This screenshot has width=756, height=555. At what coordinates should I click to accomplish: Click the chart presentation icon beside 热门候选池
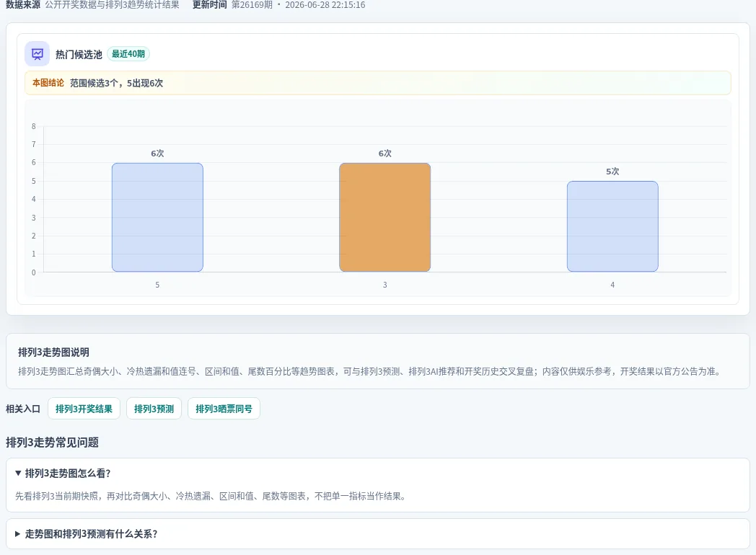37,54
